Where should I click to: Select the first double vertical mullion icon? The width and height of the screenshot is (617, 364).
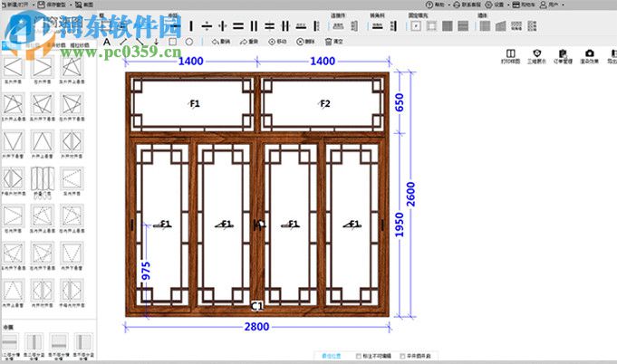[x=254, y=26]
